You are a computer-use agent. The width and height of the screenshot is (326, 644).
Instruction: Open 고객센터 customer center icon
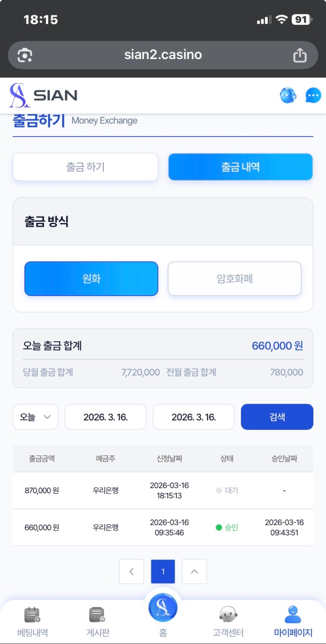[x=228, y=615]
